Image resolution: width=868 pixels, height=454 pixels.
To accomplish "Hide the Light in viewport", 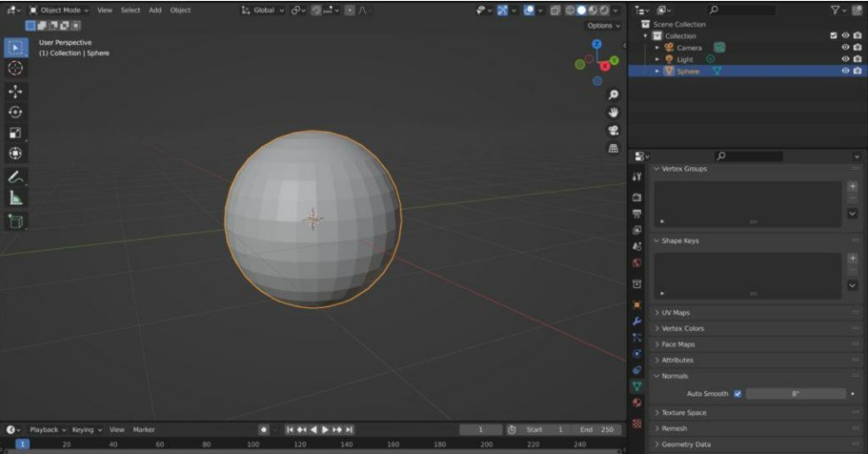I will point(845,59).
